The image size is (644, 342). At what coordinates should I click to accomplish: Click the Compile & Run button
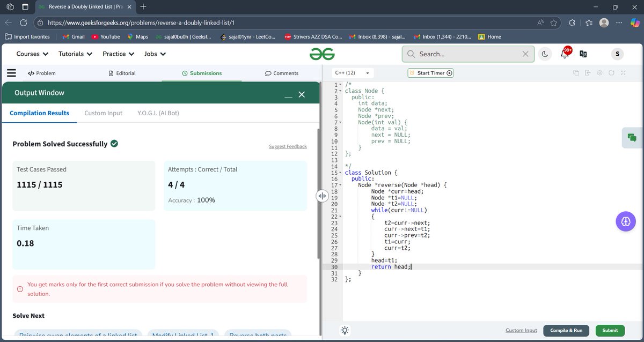[566, 331]
